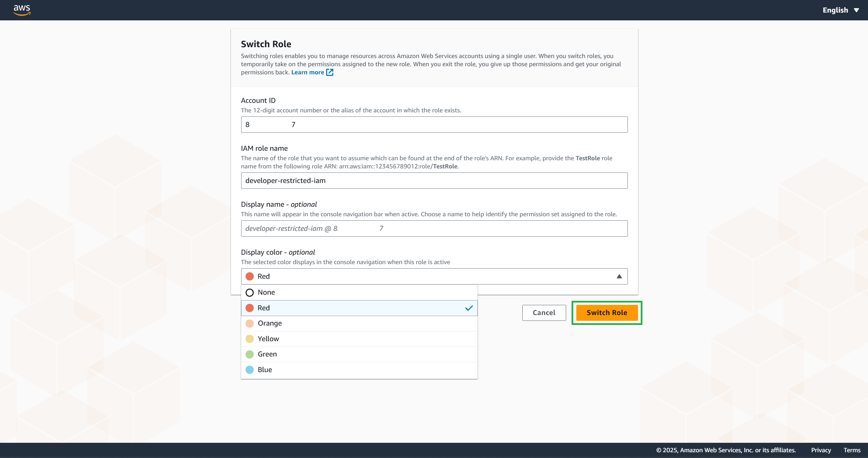
Task: Select the Red option in list
Action: point(264,308)
